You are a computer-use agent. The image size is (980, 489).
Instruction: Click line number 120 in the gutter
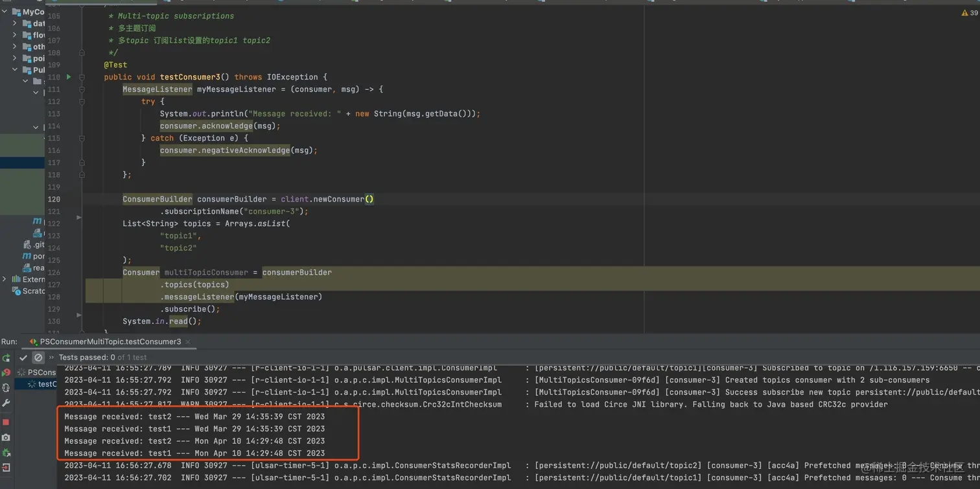[x=54, y=199]
